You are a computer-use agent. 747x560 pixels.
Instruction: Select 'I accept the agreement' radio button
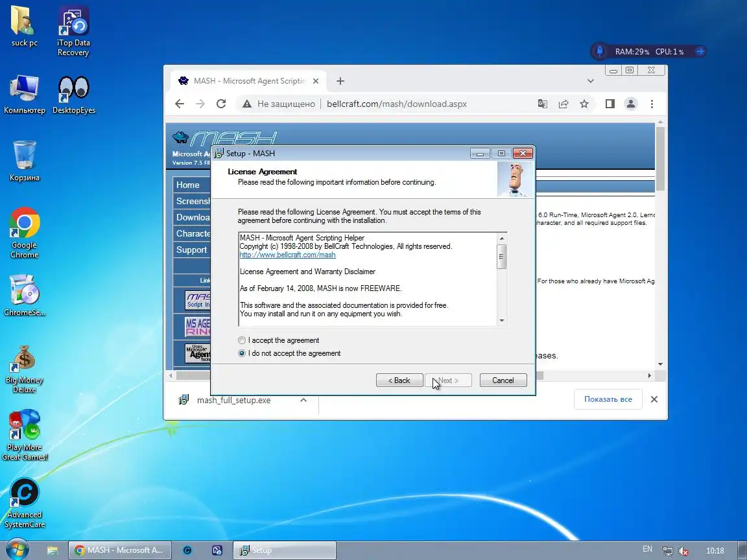point(242,340)
